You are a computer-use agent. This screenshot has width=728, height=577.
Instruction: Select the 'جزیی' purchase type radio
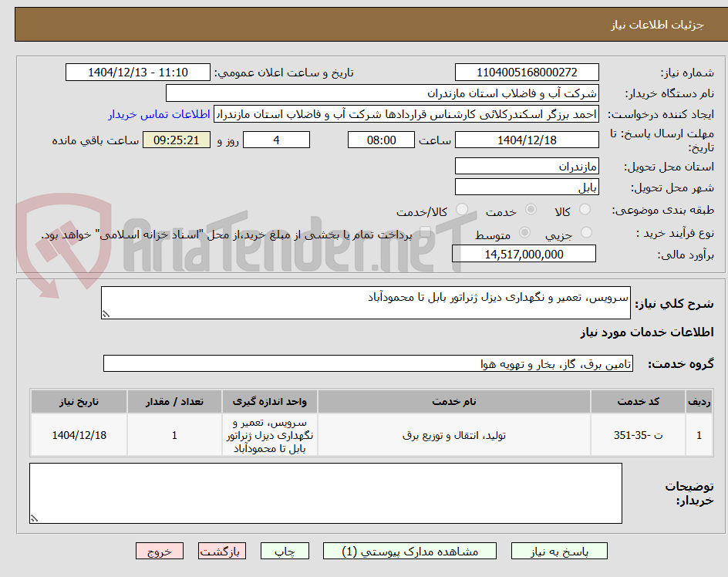click(586, 233)
